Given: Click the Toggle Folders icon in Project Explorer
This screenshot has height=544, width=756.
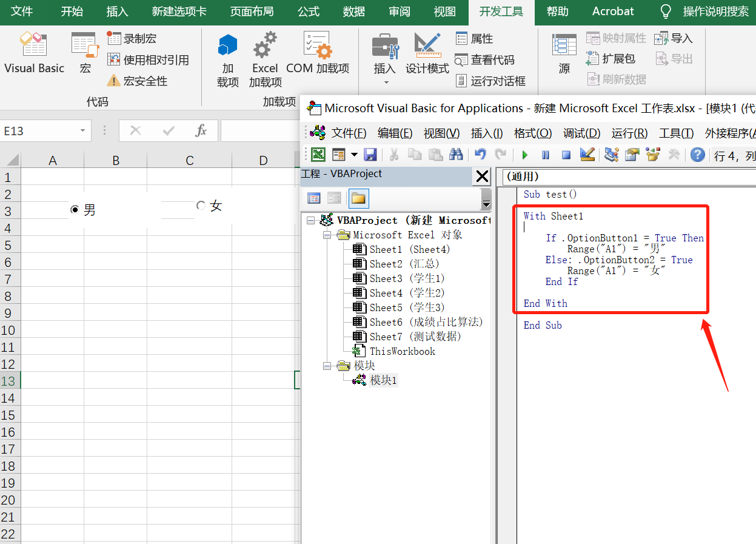Looking at the screenshot, I should [357, 199].
